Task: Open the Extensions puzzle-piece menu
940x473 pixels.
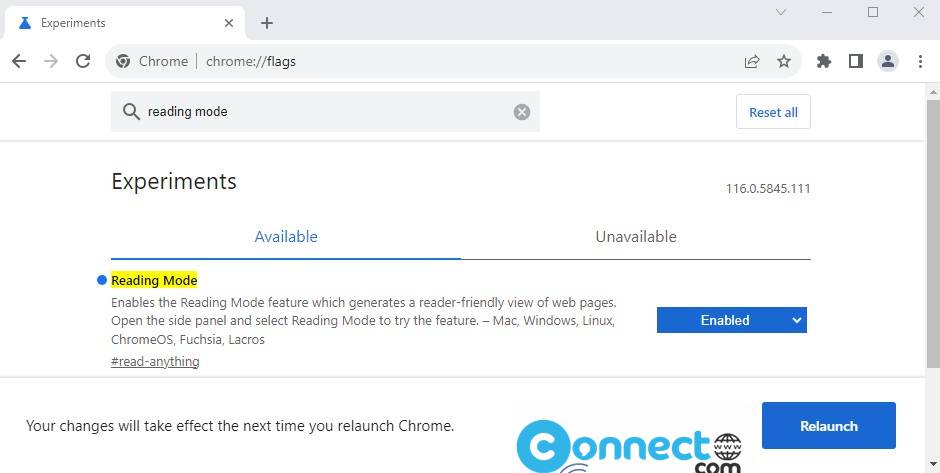Action: coord(824,61)
